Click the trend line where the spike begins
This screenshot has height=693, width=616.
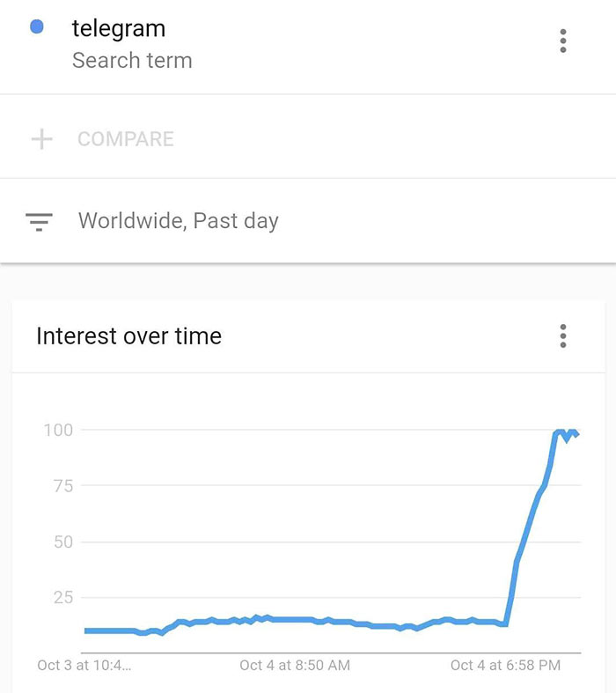click(x=506, y=623)
